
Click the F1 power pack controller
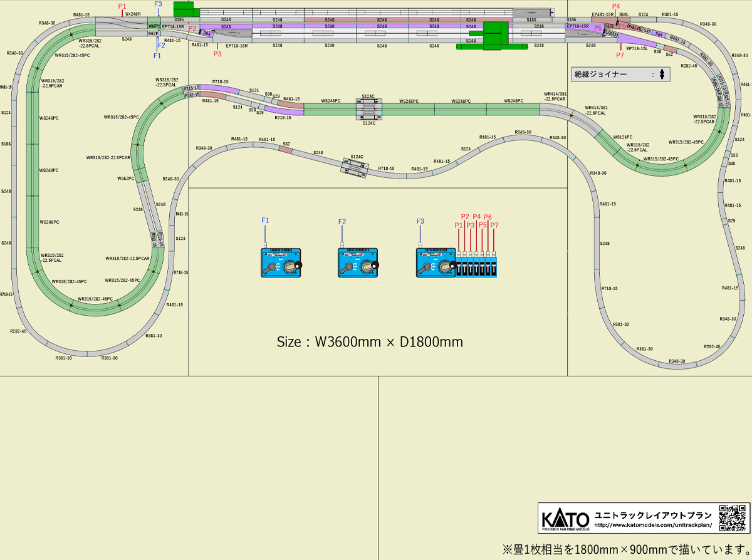tap(281, 262)
